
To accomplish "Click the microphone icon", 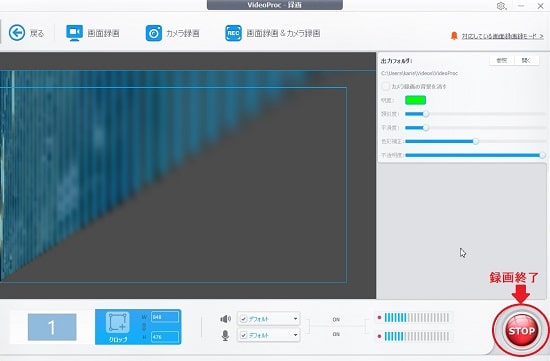I will [225, 336].
